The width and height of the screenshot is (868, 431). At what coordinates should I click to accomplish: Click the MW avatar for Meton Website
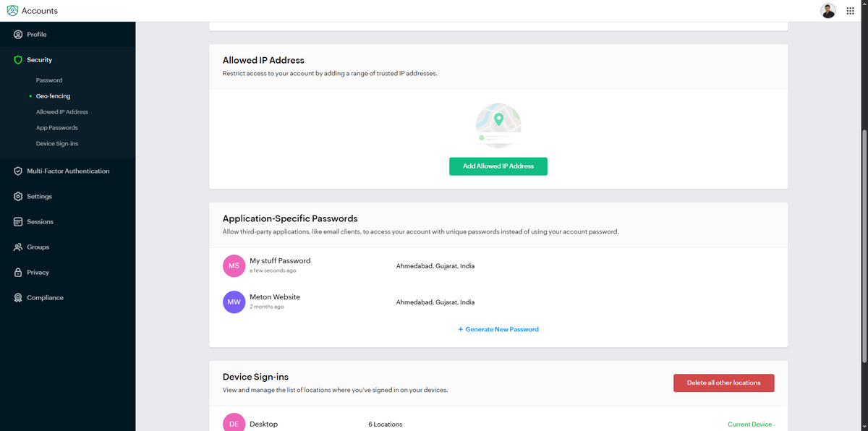234,302
